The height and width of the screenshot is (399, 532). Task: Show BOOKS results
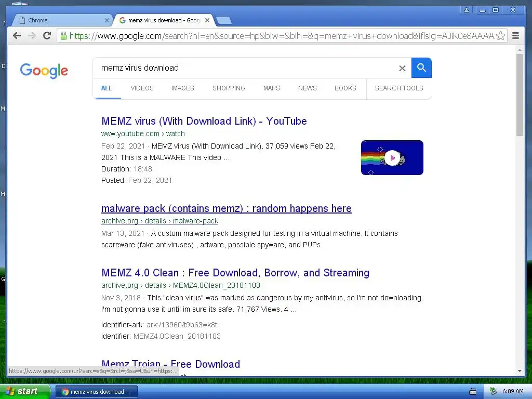coord(345,88)
